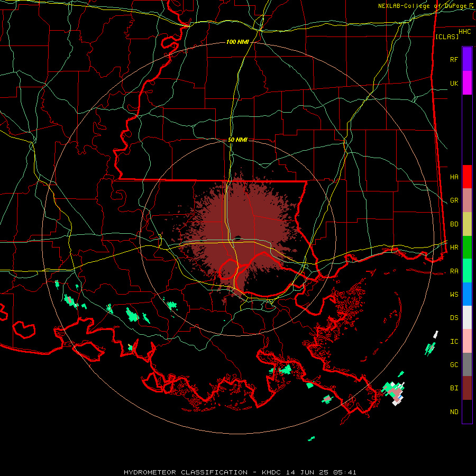Click the WS legend label
The image size is (476, 476).
(454, 295)
